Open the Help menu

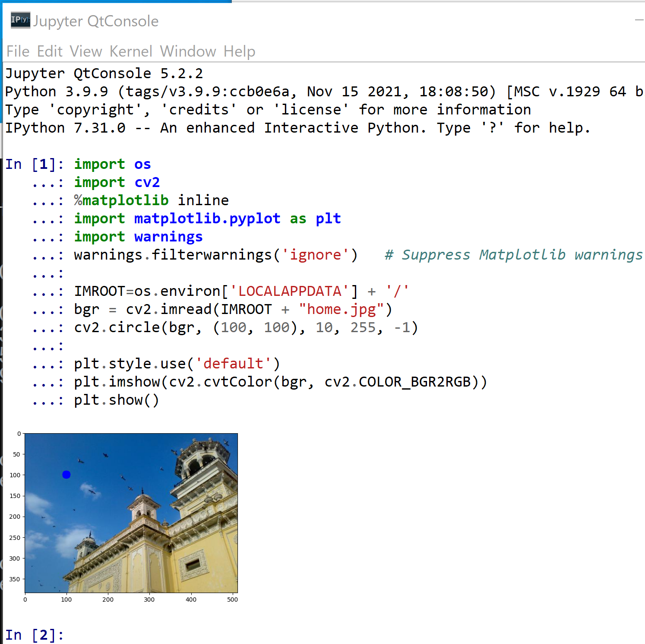coord(239,51)
